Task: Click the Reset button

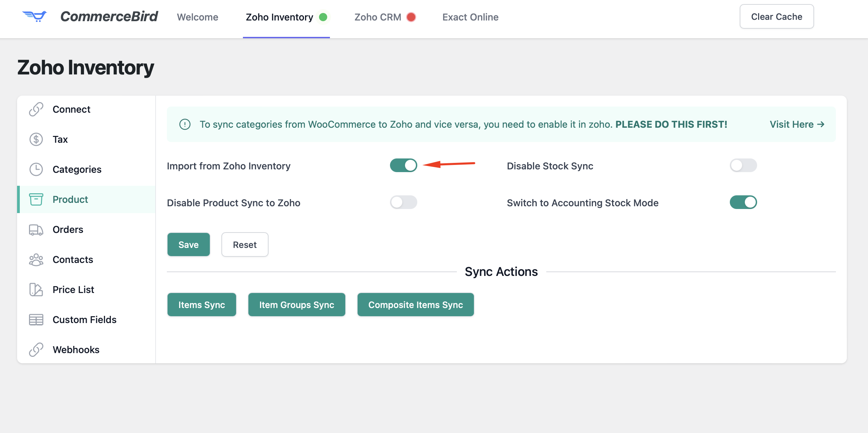Action: [x=245, y=245]
